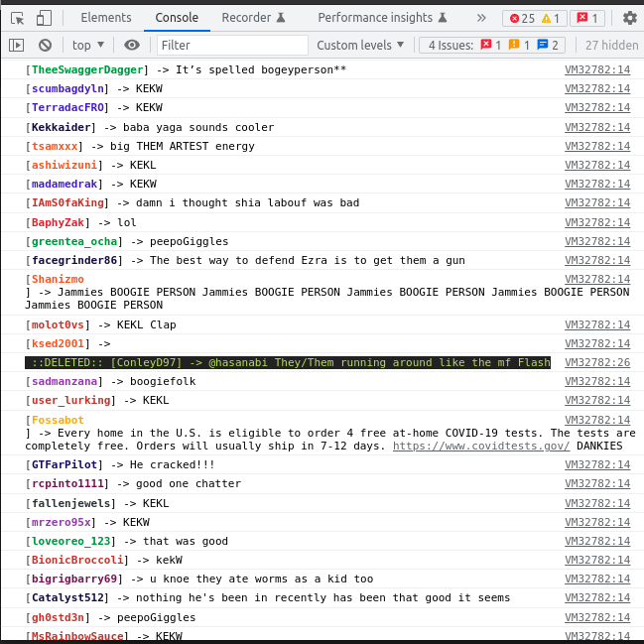Click username madamedrak
Image resolution: width=644 pixels, height=644 pixels.
pyautogui.click(x=64, y=184)
